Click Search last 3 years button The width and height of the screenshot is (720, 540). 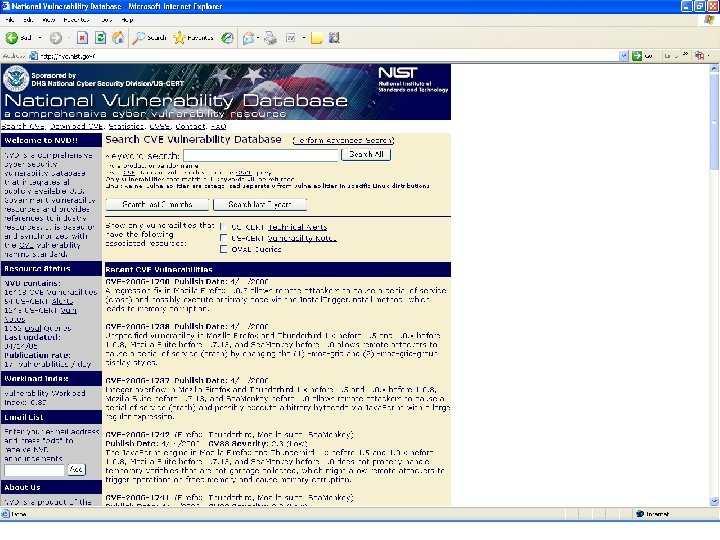coord(260,204)
